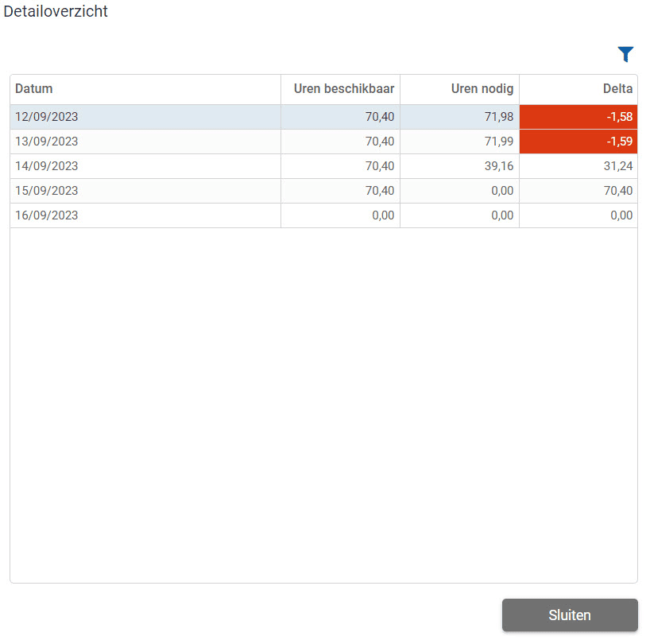Select the 12/09/2023 date row
The image size is (650, 644).
pyautogui.click(x=323, y=117)
